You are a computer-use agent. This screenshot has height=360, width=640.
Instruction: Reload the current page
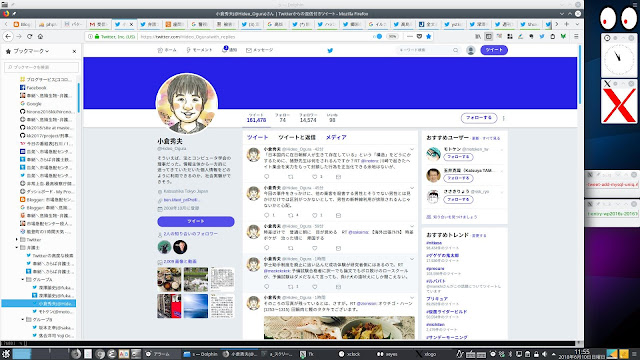coord(29,36)
